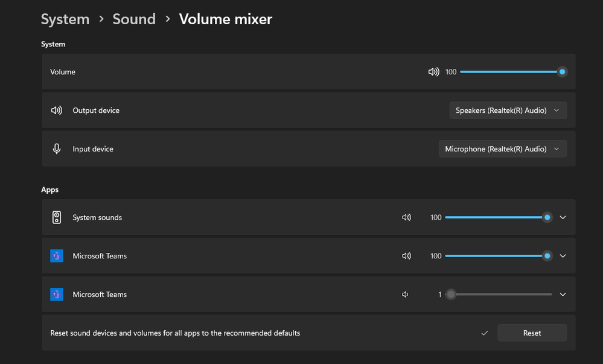
Task: Open the Microphone (Realtek(R) Audio) input dropdown
Action: pos(503,149)
